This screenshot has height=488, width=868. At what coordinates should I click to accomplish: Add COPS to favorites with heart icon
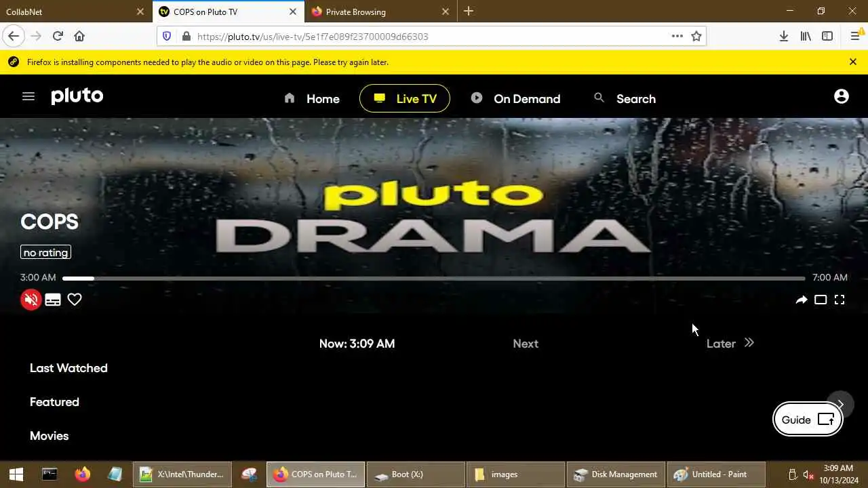pos(75,300)
